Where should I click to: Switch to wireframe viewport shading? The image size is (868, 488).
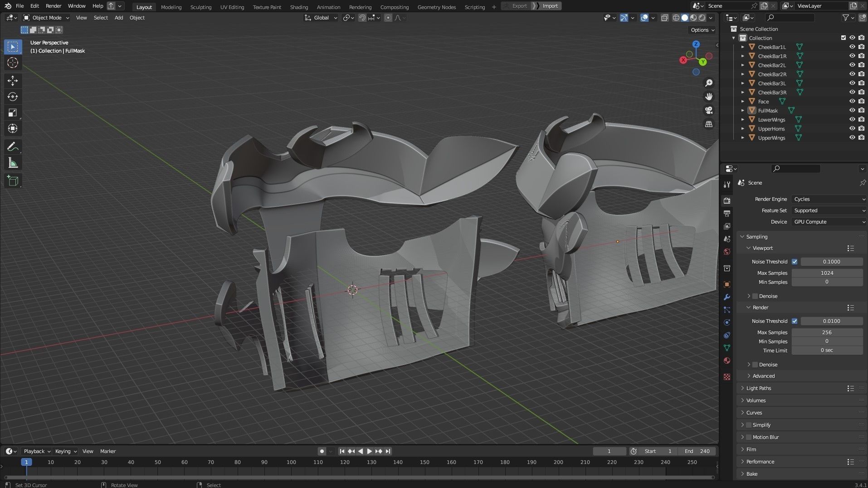(x=676, y=18)
